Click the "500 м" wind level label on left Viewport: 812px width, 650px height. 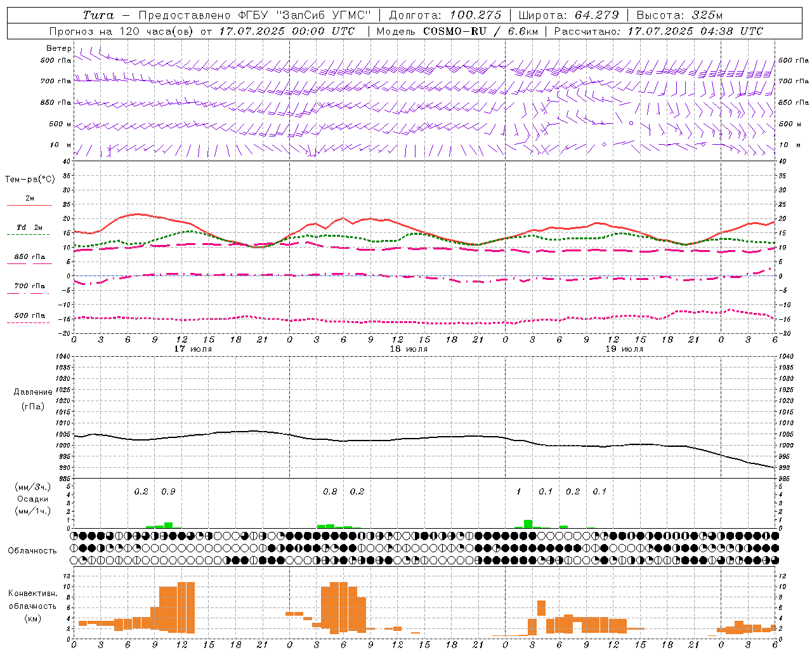pyautogui.click(x=60, y=124)
